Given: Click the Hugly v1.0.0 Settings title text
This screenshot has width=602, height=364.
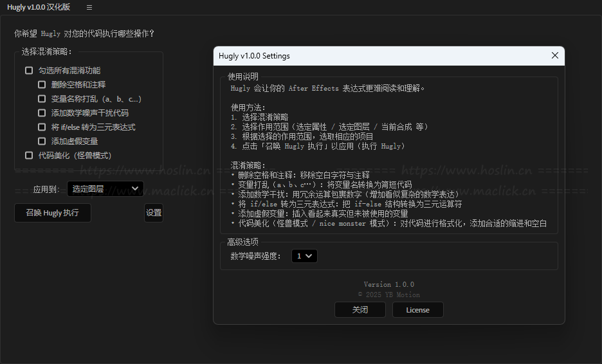Looking at the screenshot, I should click(254, 56).
